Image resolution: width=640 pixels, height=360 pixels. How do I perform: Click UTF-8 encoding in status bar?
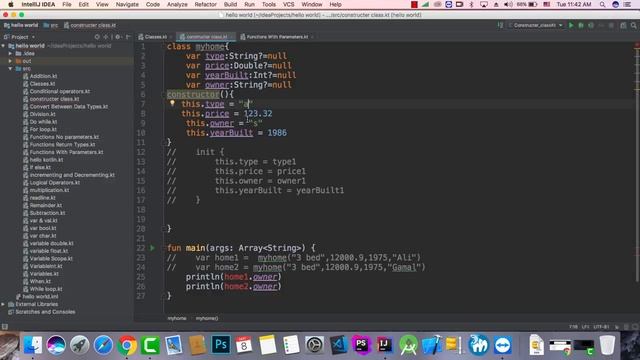[x=601, y=327]
